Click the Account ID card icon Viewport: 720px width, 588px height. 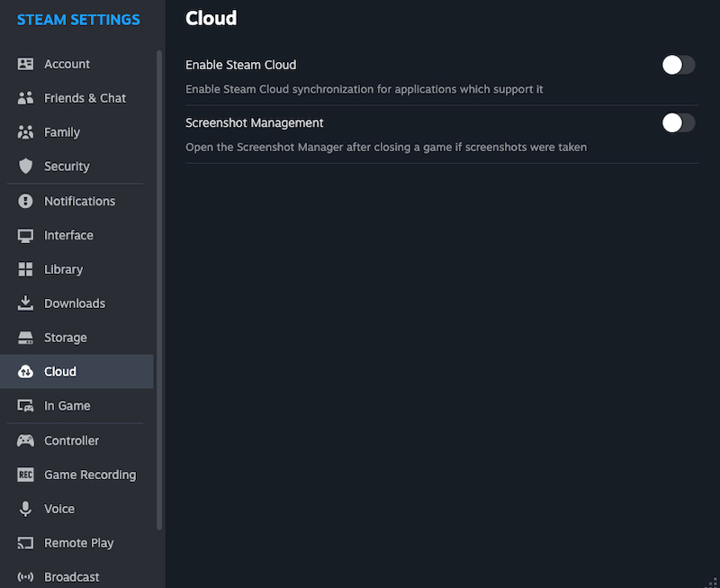pyautogui.click(x=25, y=64)
